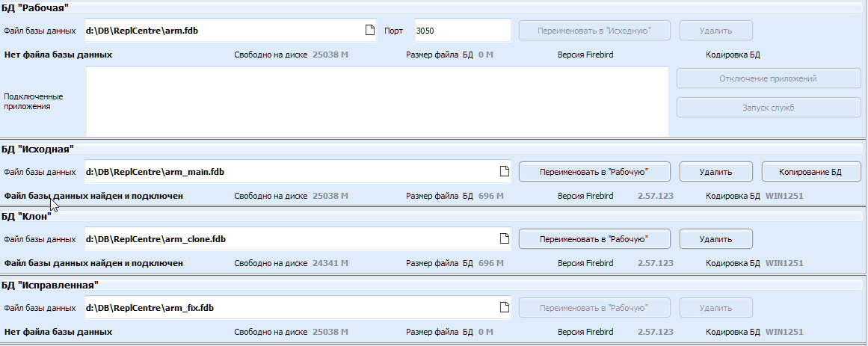Click the Подключенные приложения label
The width and height of the screenshot is (868, 346).
pyautogui.click(x=33, y=102)
